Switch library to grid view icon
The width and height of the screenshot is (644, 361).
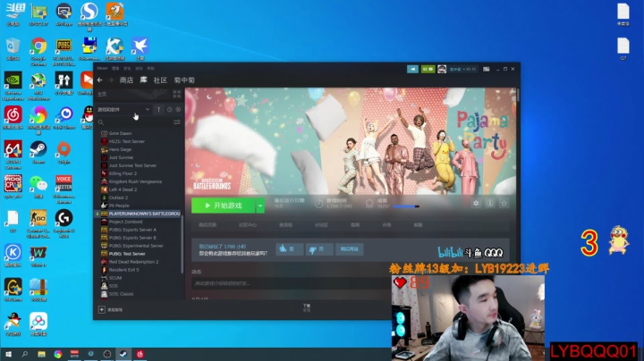tap(176, 94)
